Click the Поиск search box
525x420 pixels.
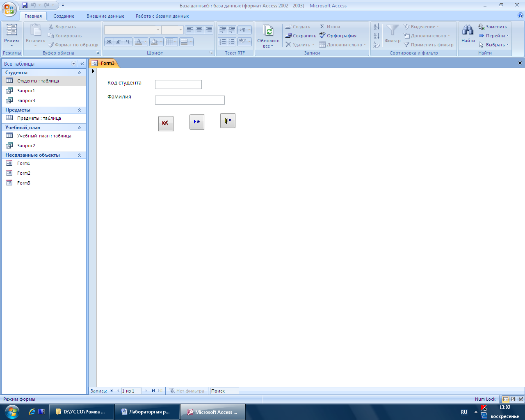(224, 391)
